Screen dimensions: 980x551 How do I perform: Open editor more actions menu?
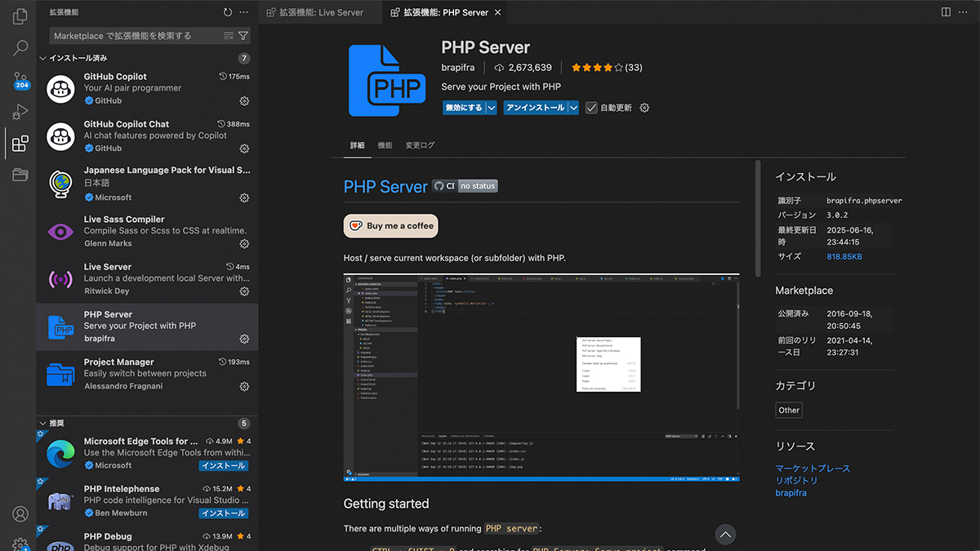tap(964, 12)
